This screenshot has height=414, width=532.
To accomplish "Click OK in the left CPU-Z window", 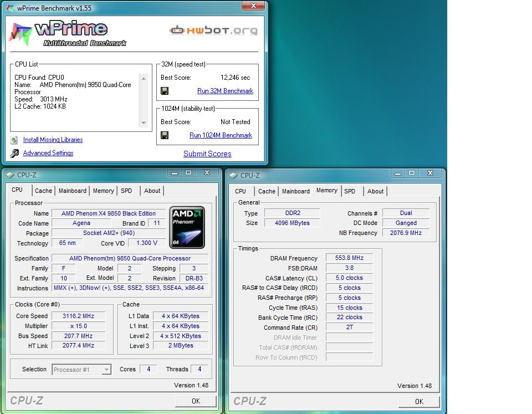I will point(196,401).
